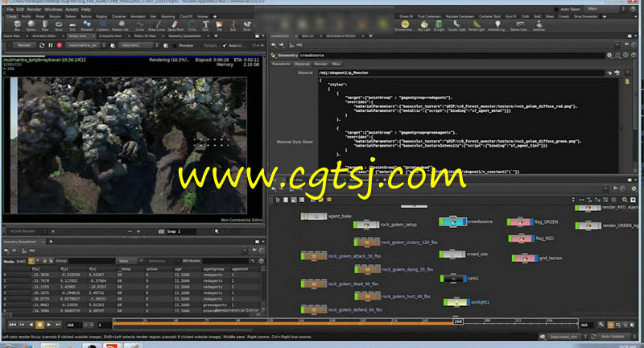Open the /obj/cam1 camera dropdown
Screen dimensions: 644x348
coord(138,45)
